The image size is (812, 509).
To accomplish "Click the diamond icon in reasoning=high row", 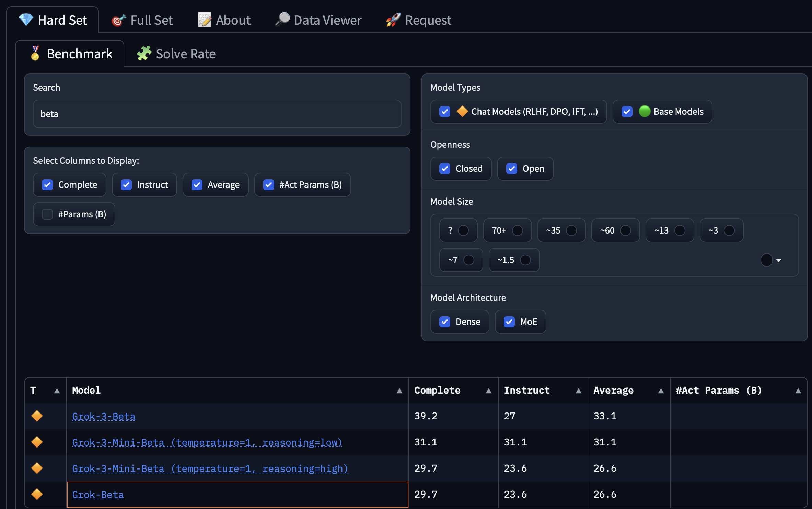I will (x=37, y=468).
